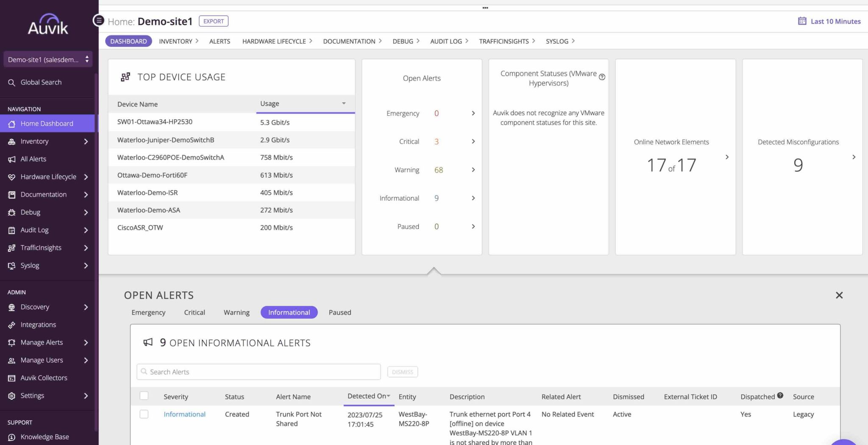Select the Inventory sidebar icon
The height and width of the screenshot is (445, 868).
click(11, 141)
